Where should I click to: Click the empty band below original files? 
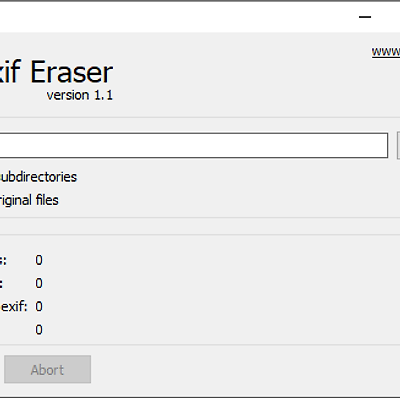[x=200, y=226]
